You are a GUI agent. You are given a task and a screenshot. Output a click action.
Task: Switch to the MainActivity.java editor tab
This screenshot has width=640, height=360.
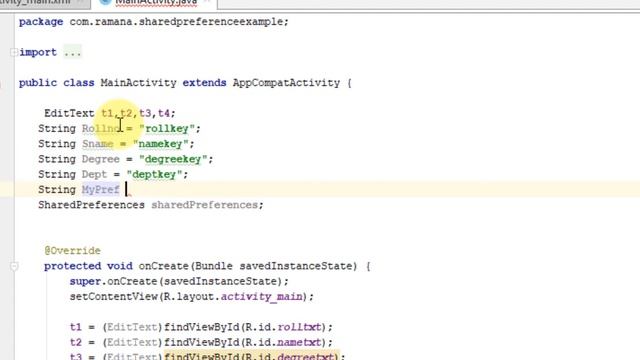(155, 2)
